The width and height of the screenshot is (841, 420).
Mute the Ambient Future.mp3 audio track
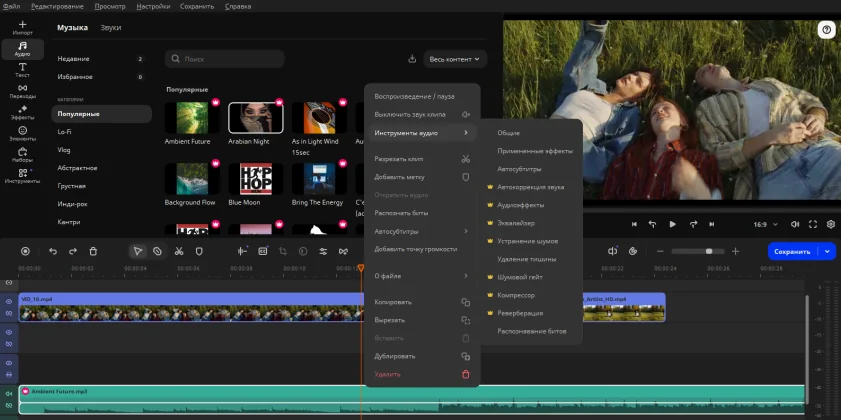[x=9, y=392]
